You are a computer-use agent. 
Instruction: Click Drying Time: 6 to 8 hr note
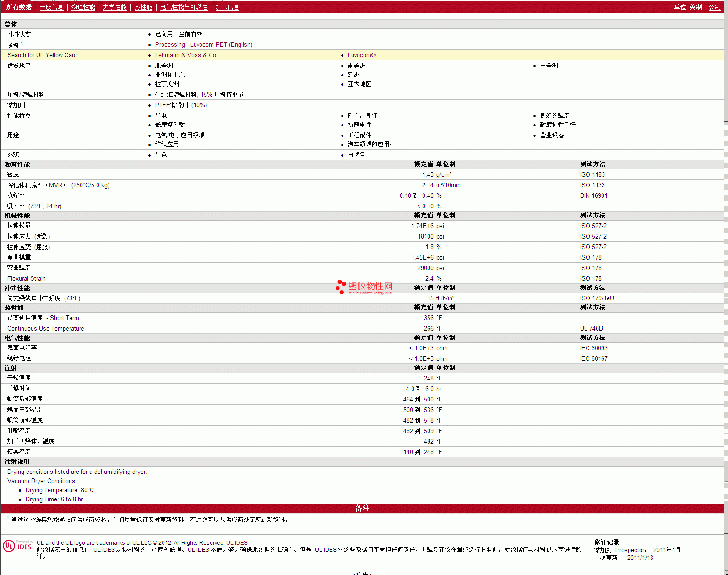click(x=54, y=499)
